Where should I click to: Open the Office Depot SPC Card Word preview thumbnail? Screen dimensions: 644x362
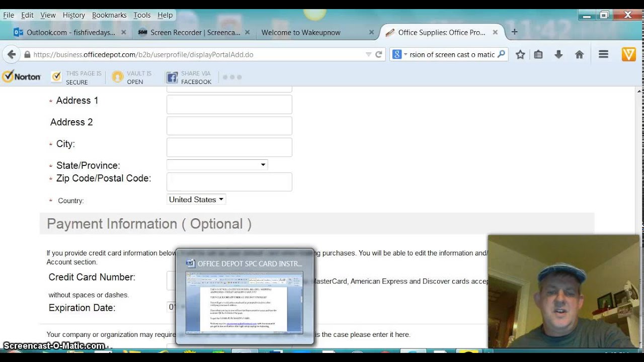pyautogui.click(x=245, y=302)
